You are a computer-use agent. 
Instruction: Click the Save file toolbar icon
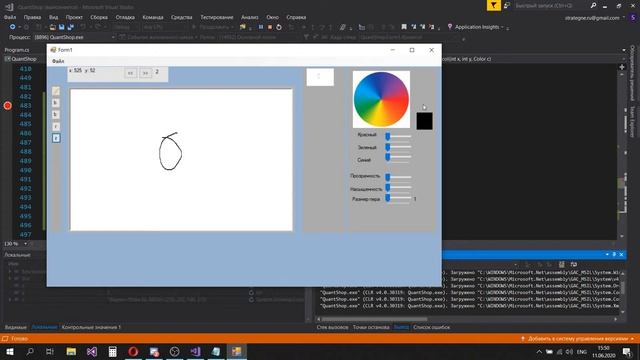62,27
